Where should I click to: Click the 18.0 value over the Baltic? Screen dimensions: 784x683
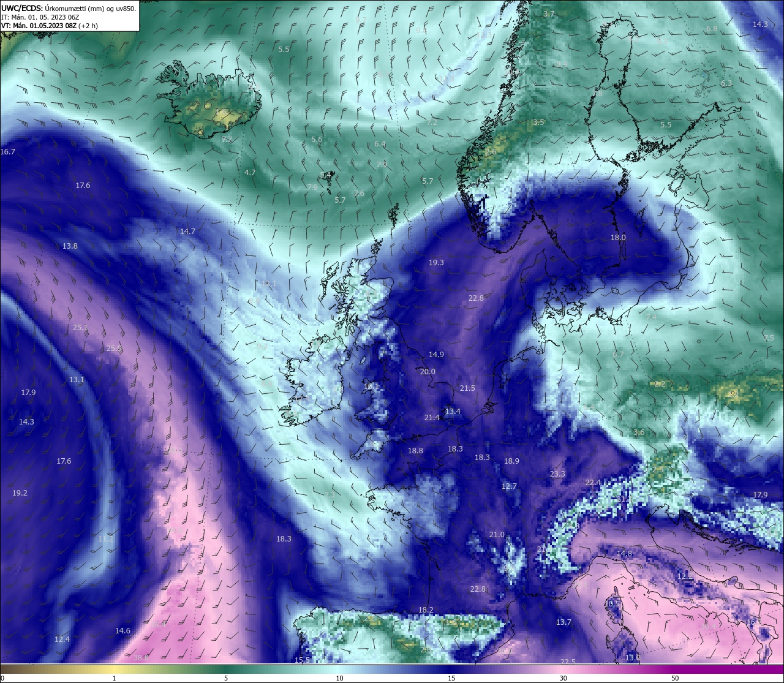(618, 237)
